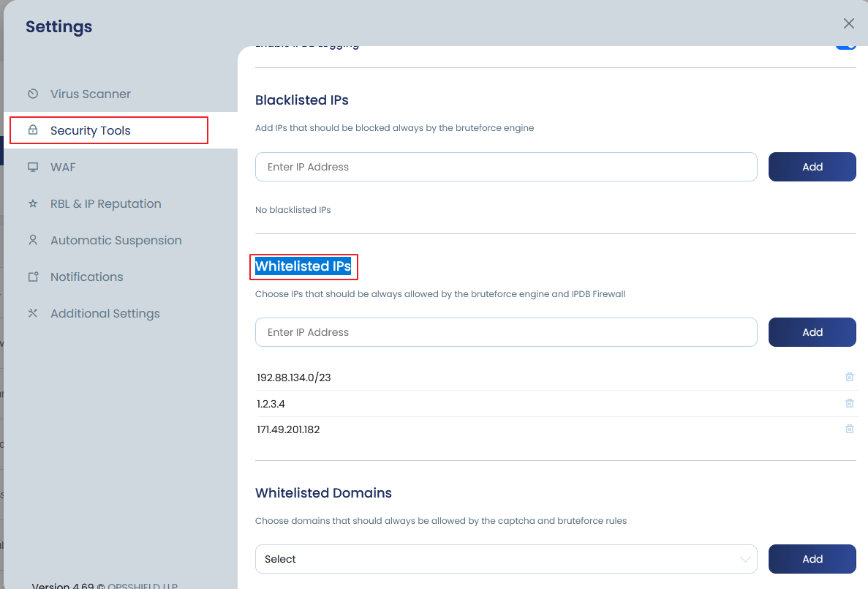Delete whitelisted IP 192.88.134.0/23 via trash icon
868x589 pixels.
(849, 377)
